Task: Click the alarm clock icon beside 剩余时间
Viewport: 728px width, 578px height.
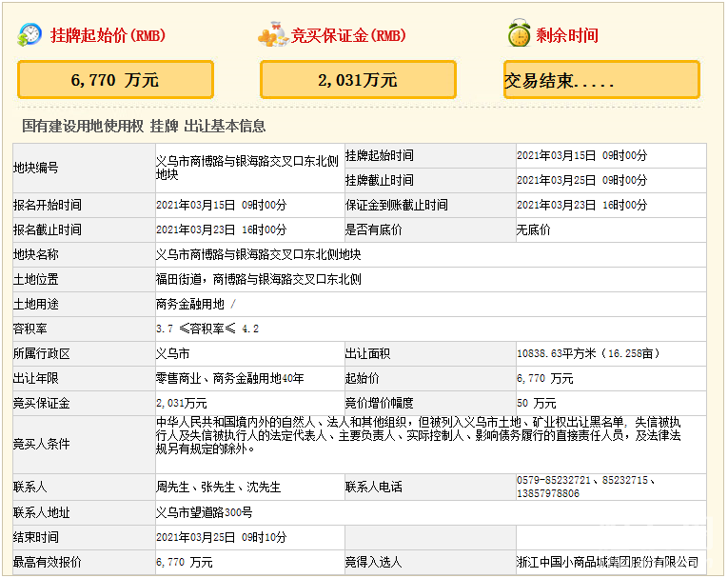Action: (x=519, y=35)
